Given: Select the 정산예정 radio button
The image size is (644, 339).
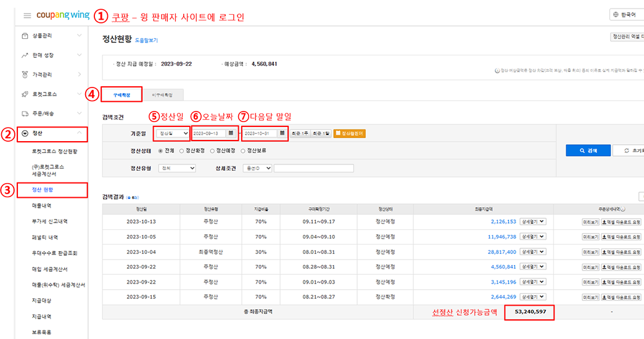Looking at the screenshot, I should coord(212,151).
